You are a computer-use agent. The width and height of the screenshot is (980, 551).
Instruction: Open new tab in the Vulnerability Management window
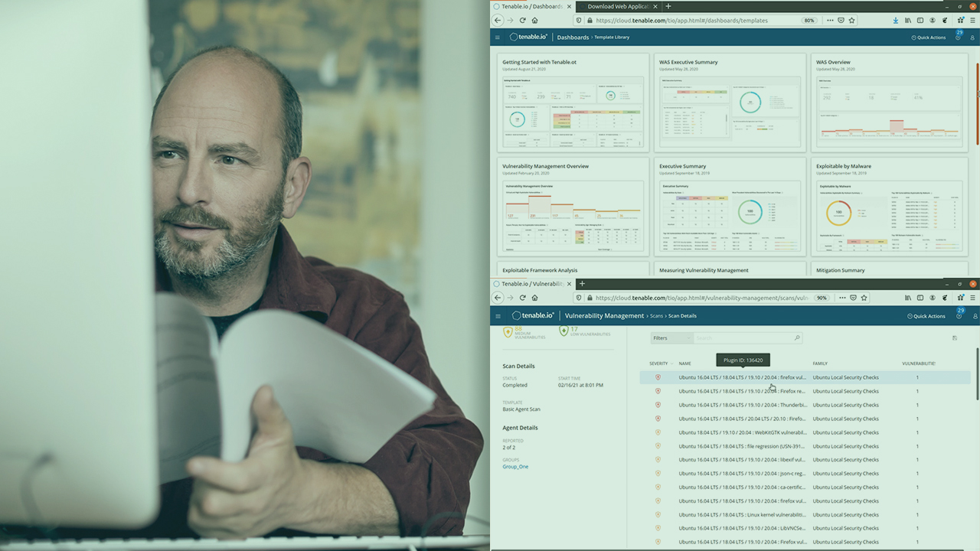point(582,284)
